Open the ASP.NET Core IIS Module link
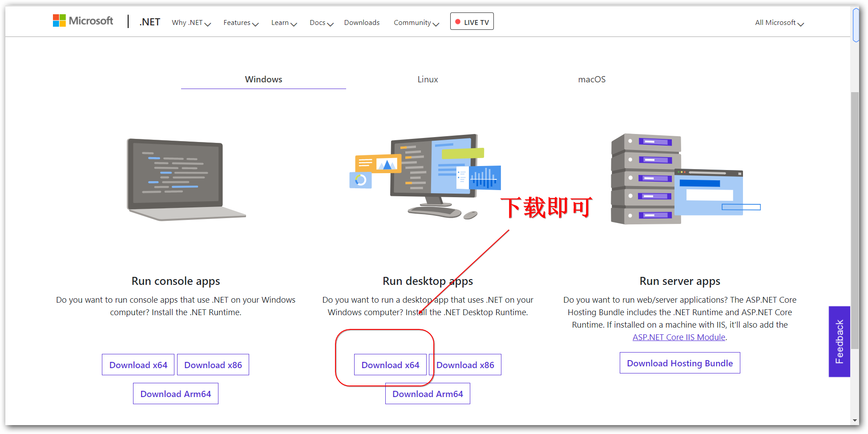The height and width of the screenshot is (434, 868). pos(679,337)
